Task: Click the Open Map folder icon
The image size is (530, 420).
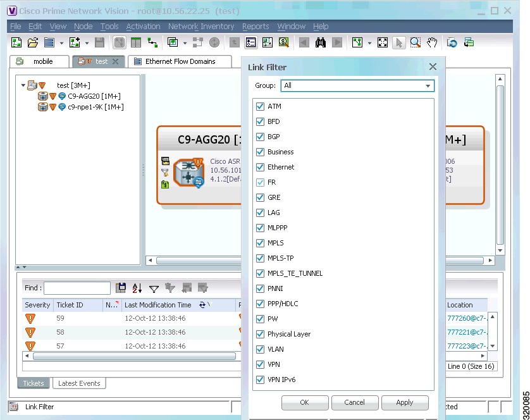Action: (33, 42)
